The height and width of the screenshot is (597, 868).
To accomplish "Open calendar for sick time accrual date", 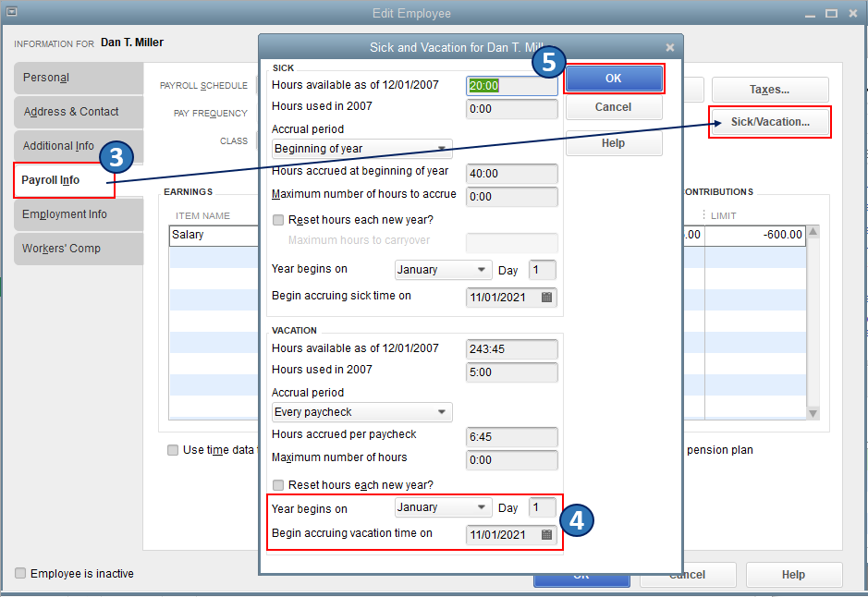I will [546, 298].
